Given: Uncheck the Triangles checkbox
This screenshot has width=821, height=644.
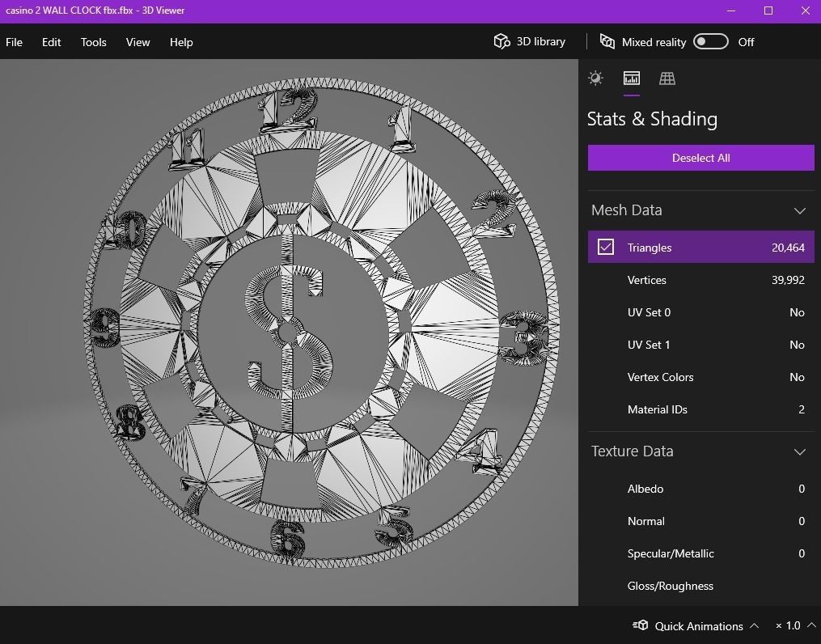Looking at the screenshot, I should tap(606, 247).
